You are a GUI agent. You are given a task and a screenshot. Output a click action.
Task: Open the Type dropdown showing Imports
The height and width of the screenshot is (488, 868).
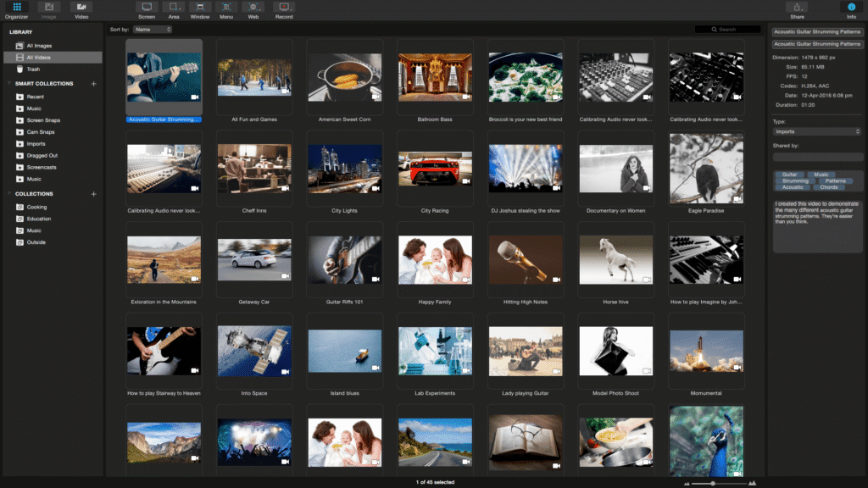[x=817, y=131]
